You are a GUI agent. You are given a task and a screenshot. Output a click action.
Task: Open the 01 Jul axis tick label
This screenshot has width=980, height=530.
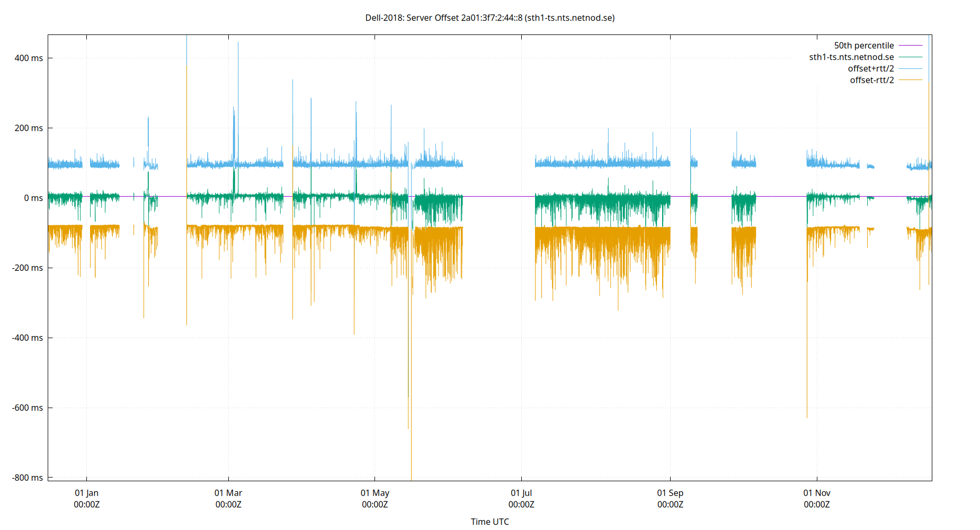pyautogui.click(x=522, y=493)
